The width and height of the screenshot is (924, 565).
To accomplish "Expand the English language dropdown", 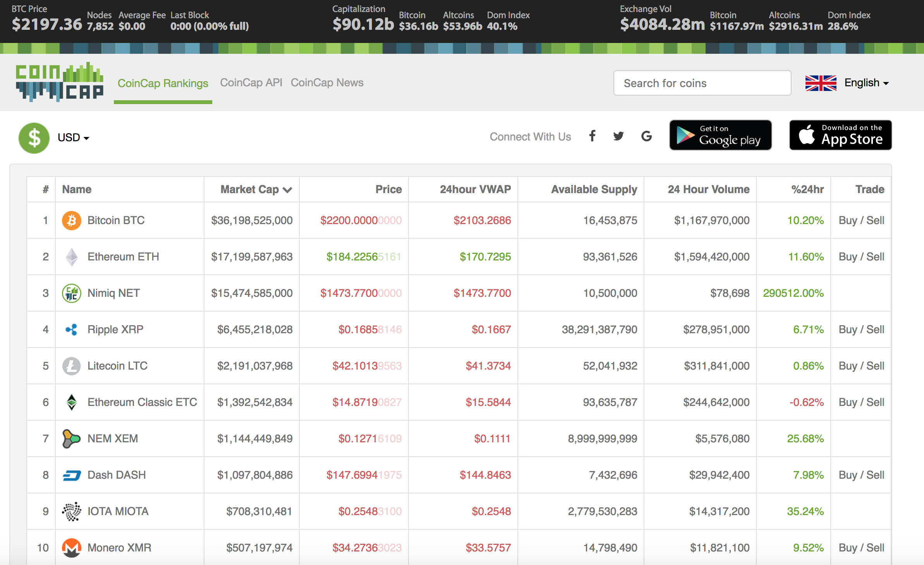I will pos(866,83).
